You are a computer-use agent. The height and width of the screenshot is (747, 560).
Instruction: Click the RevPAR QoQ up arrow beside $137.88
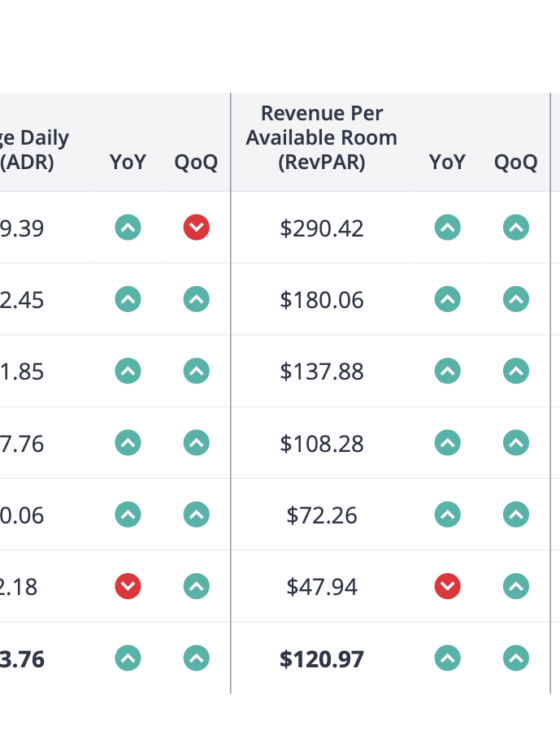(x=516, y=371)
